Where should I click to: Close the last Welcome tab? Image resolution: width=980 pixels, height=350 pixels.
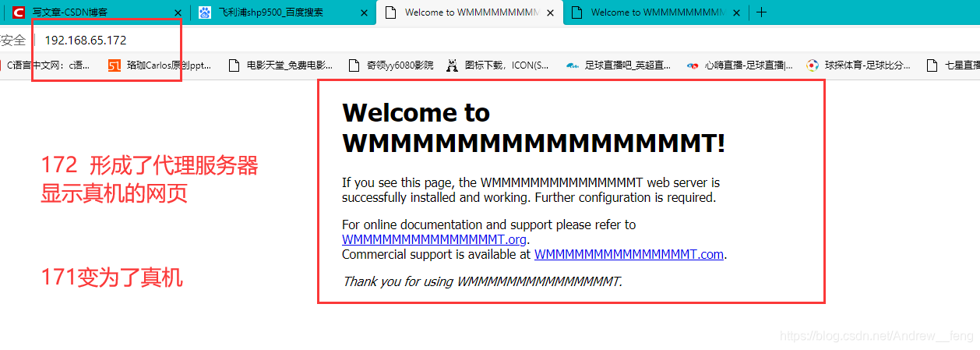(738, 12)
